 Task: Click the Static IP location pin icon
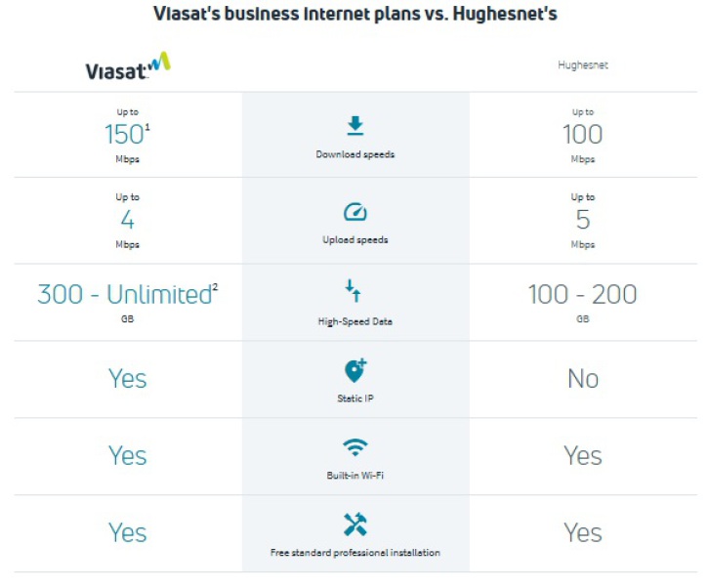[354, 370]
